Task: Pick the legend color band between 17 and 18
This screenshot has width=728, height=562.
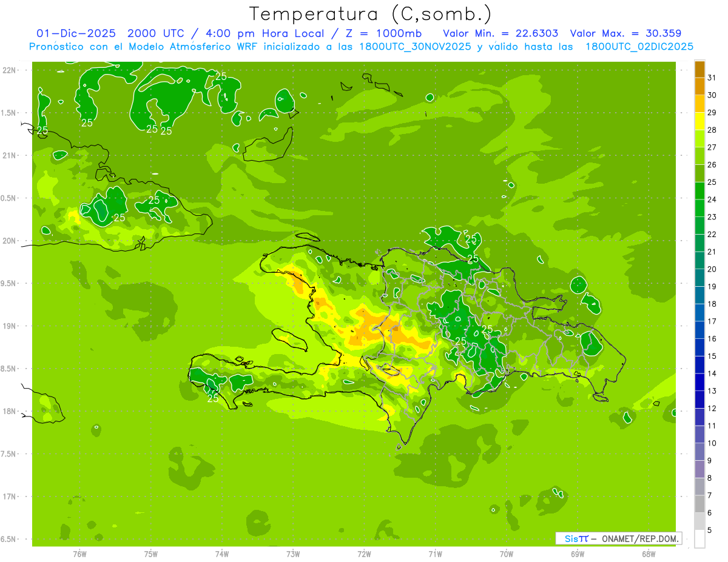Action: click(699, 312)
